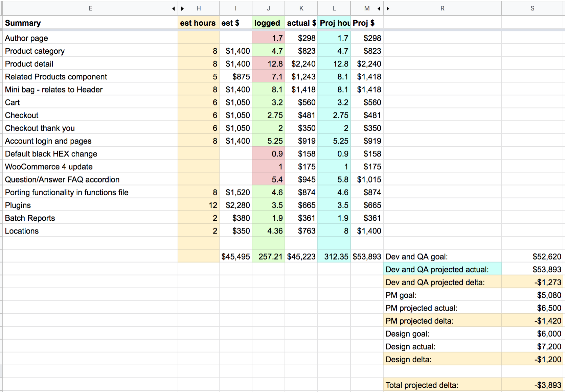565x392 pixels.
Task: Select 'Account login and pages' cell
Action: click(x=90, y=141)
